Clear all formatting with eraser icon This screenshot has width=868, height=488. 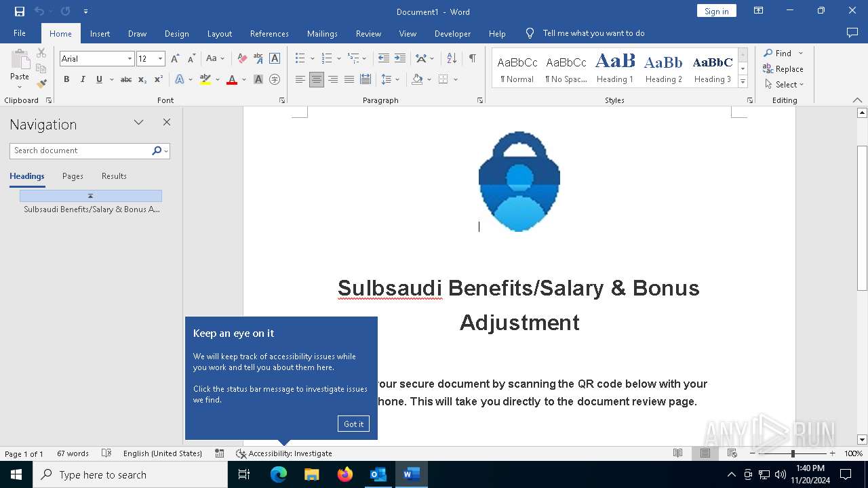tap(242, 59)
